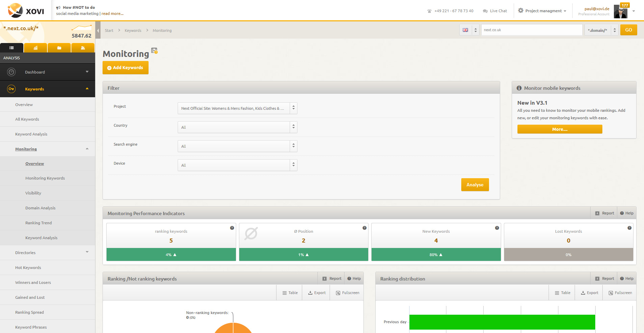Open Domain Analysis in sidebar
This screenshot has height=333, width=644.
click(40, 208)
